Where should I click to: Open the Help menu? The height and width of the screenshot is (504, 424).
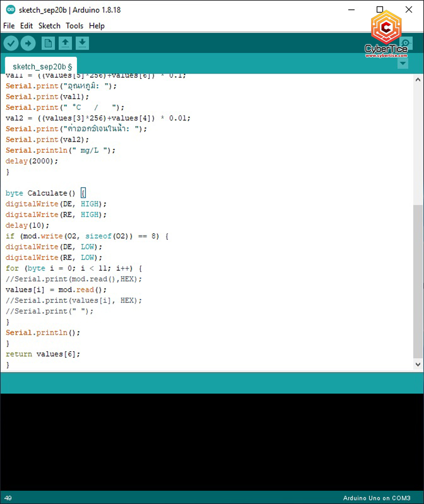point(97,26)
